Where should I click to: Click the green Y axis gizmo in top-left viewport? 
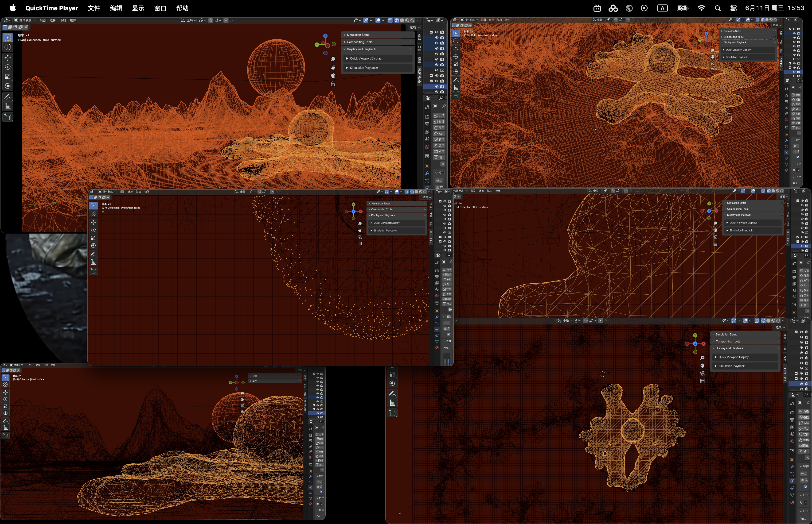coord(317,45)
